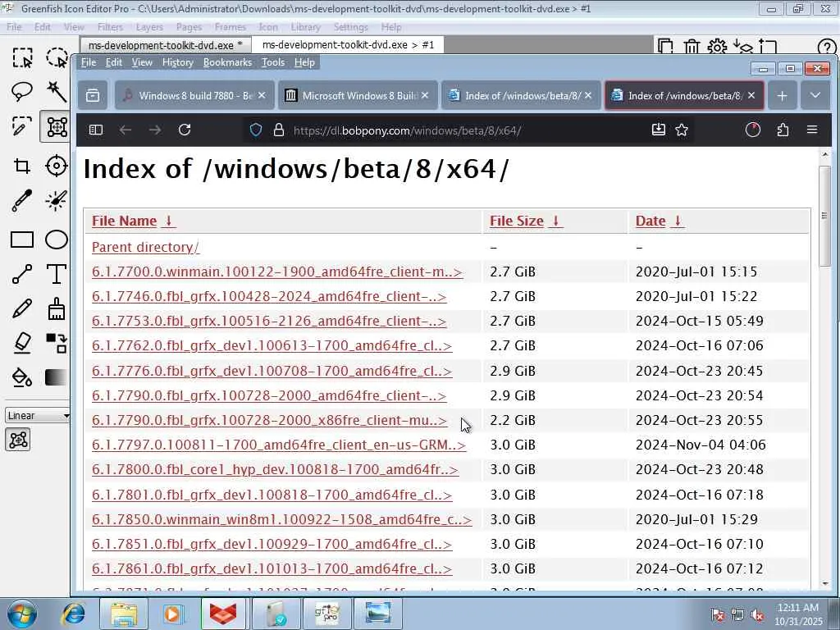
Task: Choose the Hot Spot crosshair tool
Action: (x=57, y=166)
